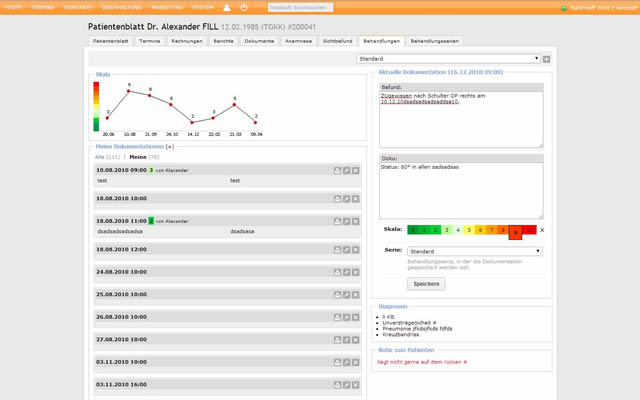Open the BUCHHALTUNG menu

[122, 7]
